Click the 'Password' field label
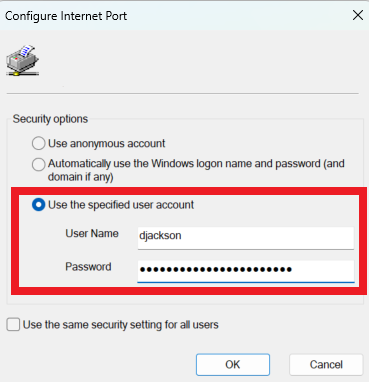 (88, 267)
